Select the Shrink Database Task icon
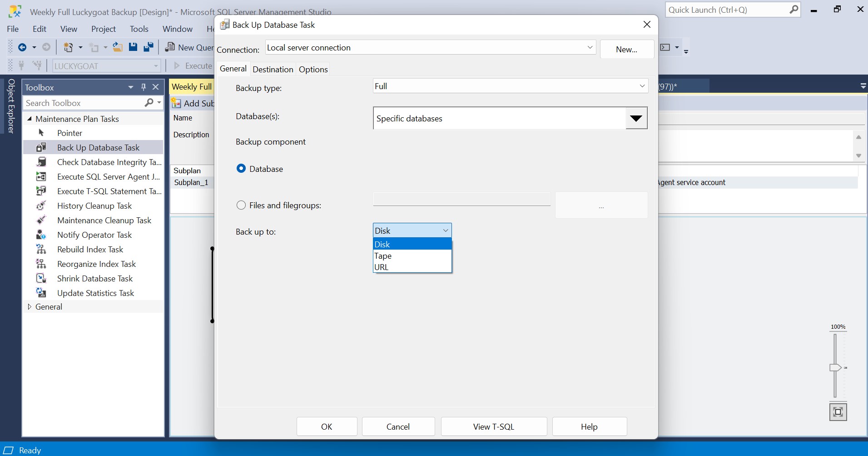The image size is (868, 456). [x=41, y=278]
